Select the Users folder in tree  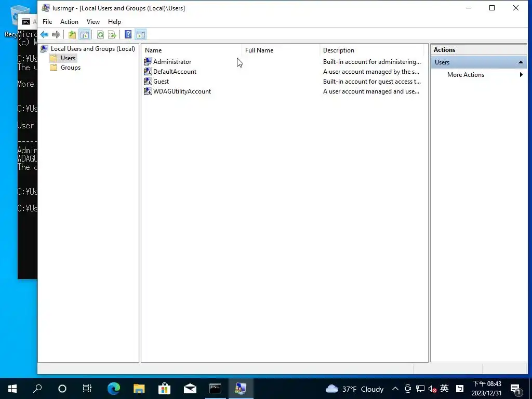[68, 58]
